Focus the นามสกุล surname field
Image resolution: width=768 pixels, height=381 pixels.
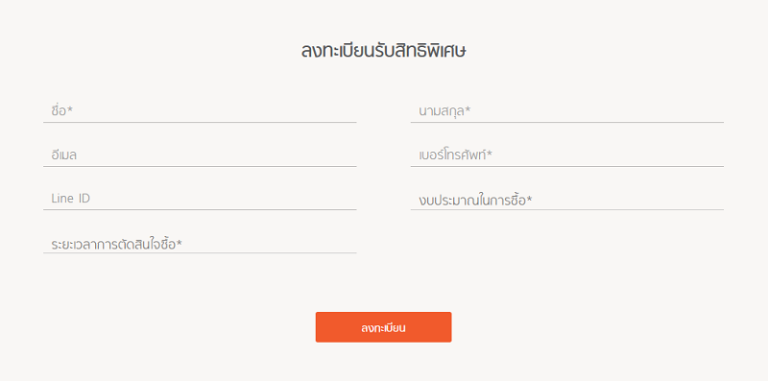coord(567,111)
